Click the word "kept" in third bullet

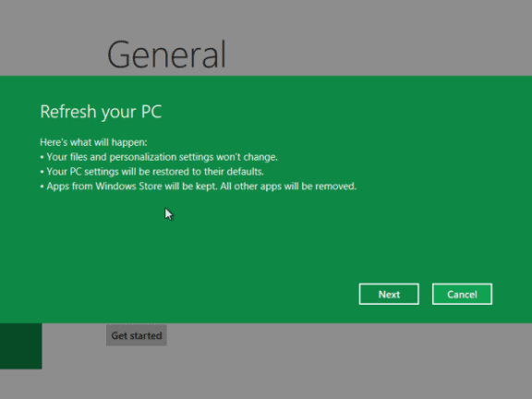click(x=206, y=187)
